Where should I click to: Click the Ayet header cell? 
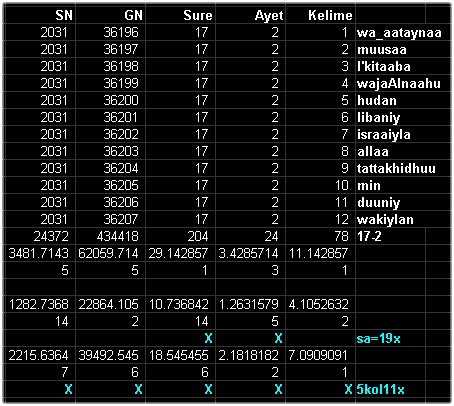250,15
